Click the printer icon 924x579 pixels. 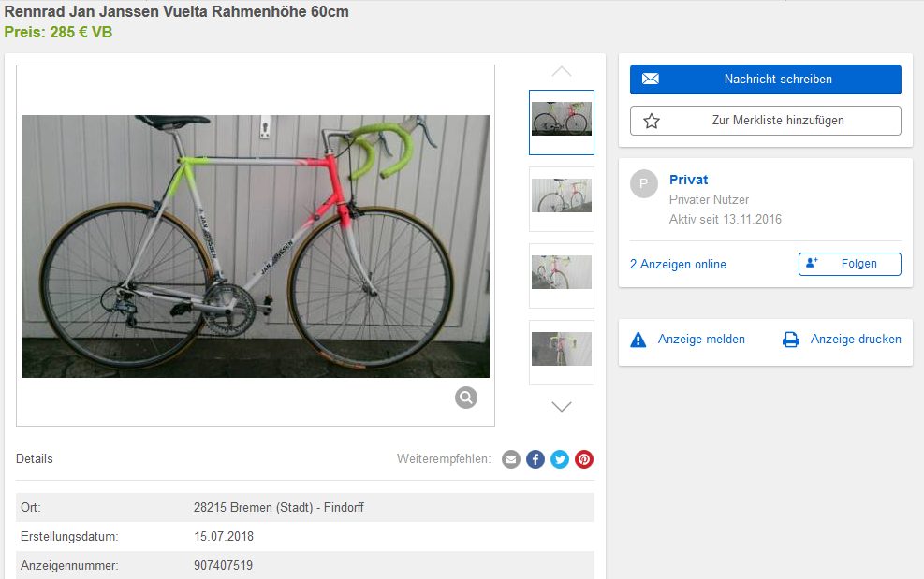click(791, 340)
